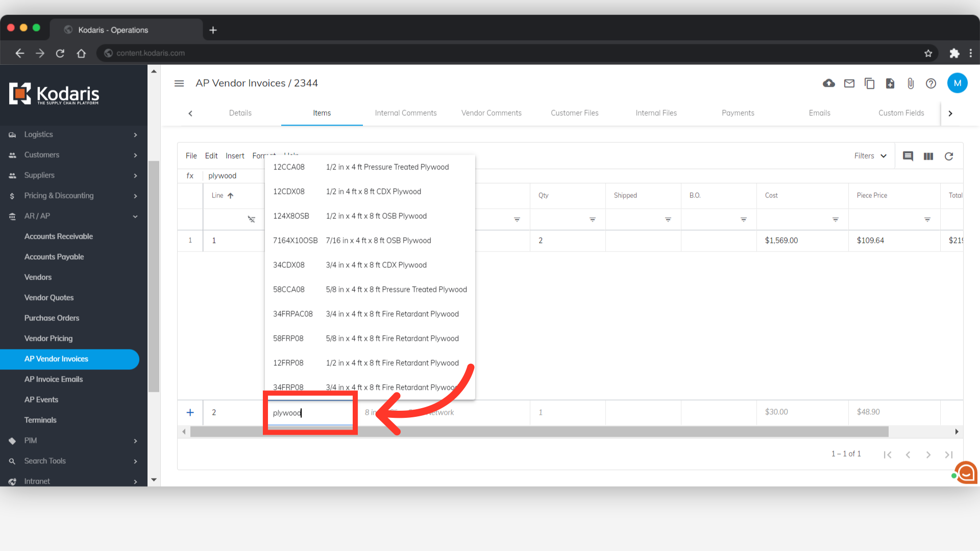Open Purchase Orders in sidebar
This screenshot has height=551, width=980.
point(52,318)
